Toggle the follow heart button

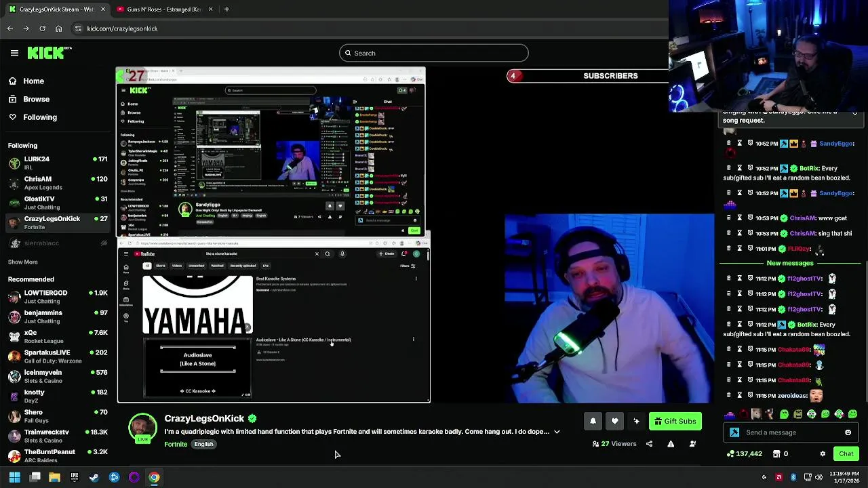pos(614,421)
